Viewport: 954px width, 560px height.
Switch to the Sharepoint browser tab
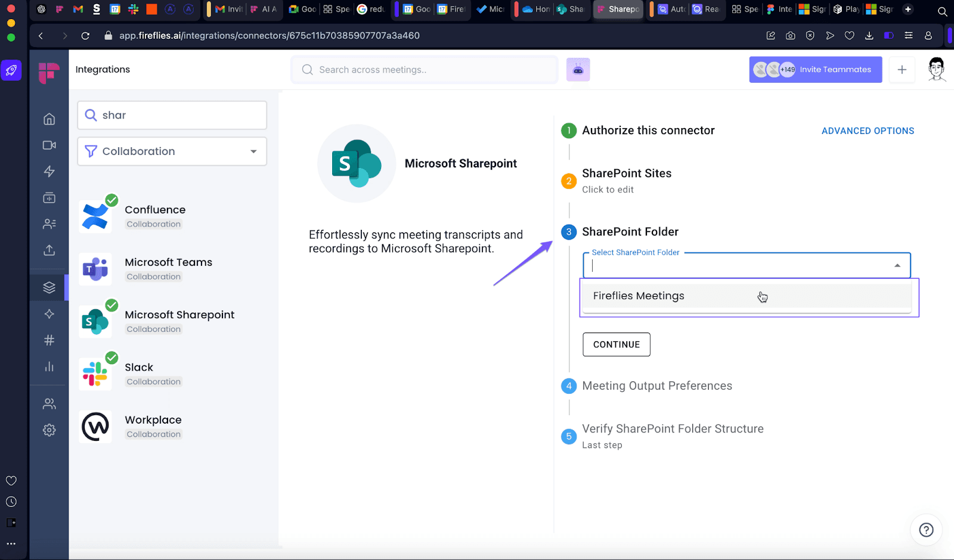point(618,10)
